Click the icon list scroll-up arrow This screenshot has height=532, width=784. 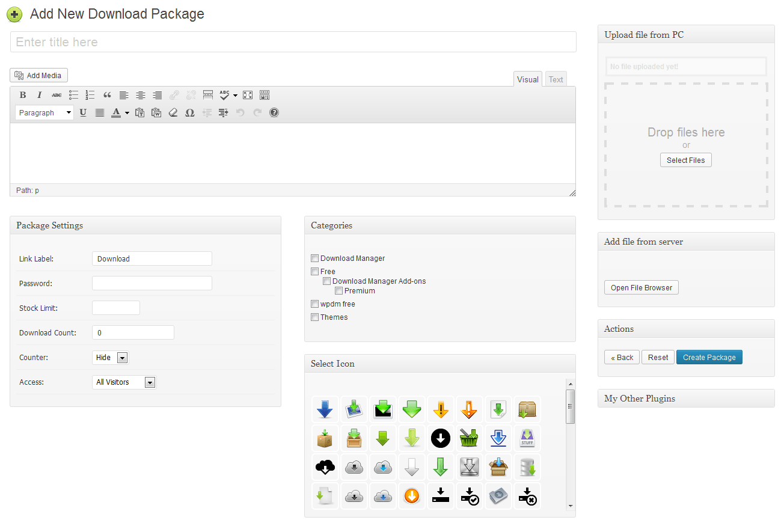(571, 384)
